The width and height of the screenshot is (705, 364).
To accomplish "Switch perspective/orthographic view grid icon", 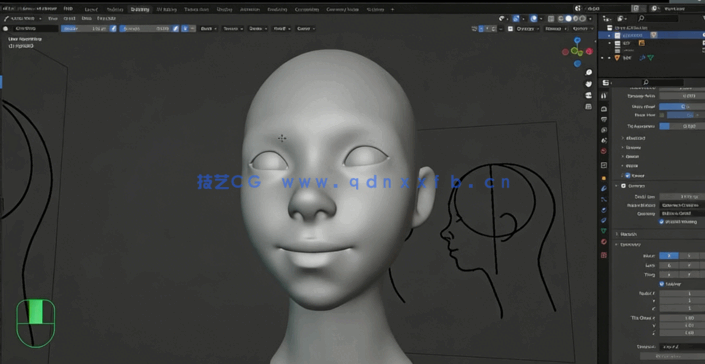I will coord(589,107).
